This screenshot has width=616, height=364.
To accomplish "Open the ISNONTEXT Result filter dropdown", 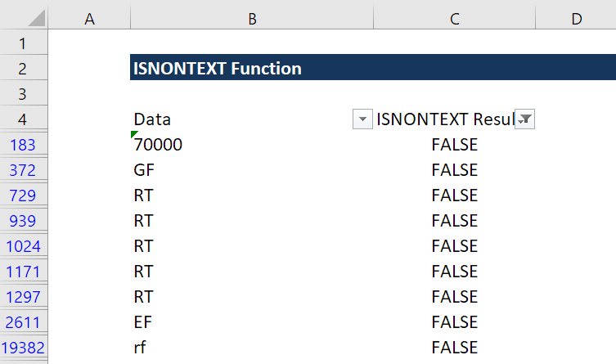I will (524, 119).
